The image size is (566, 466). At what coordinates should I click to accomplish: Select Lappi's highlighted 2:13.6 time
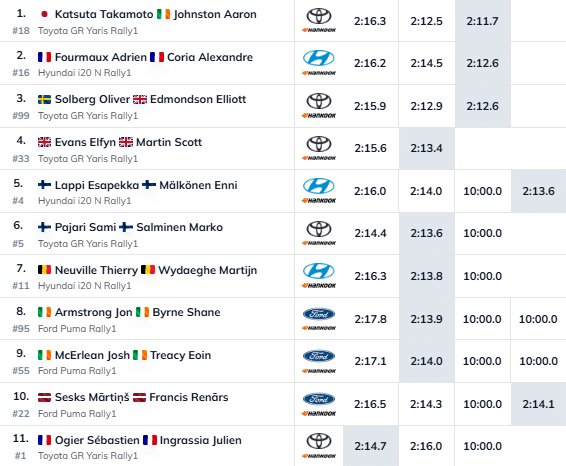[538, 191]
